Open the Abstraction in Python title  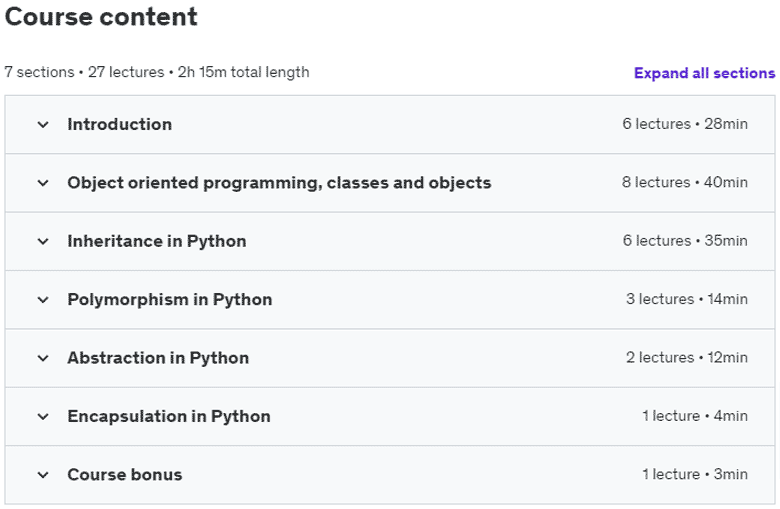point(158,358)
